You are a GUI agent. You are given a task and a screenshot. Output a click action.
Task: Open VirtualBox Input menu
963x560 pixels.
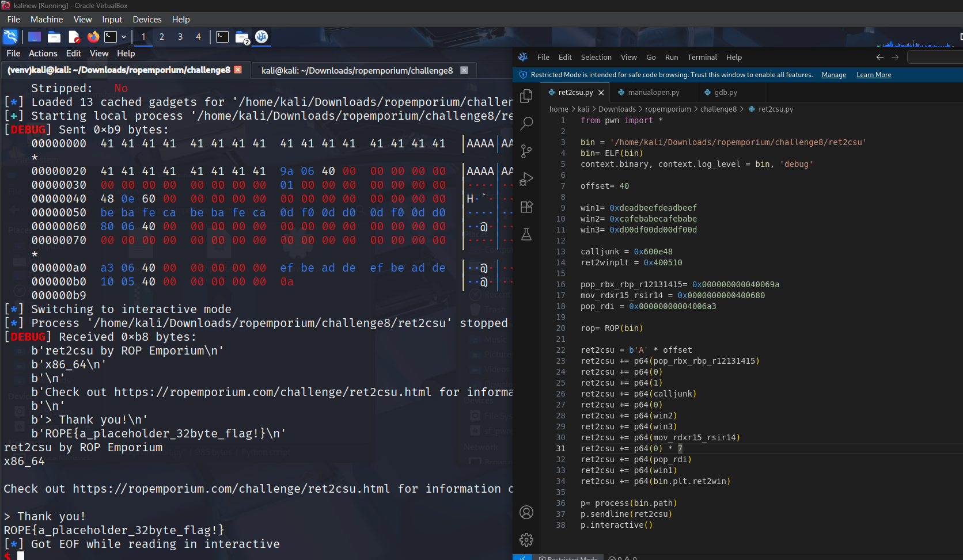[112, 20]
